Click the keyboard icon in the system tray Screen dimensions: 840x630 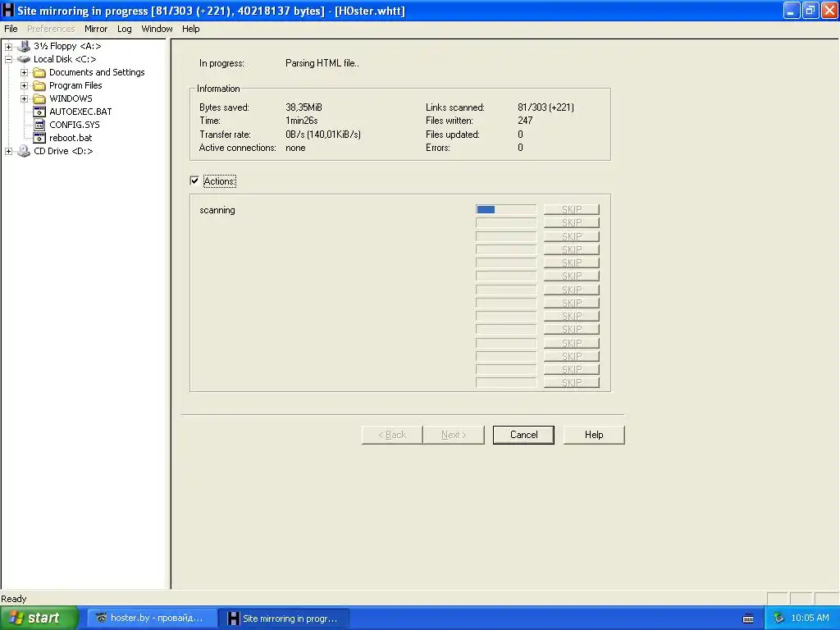pyautogui.click(x=748, y=619)
